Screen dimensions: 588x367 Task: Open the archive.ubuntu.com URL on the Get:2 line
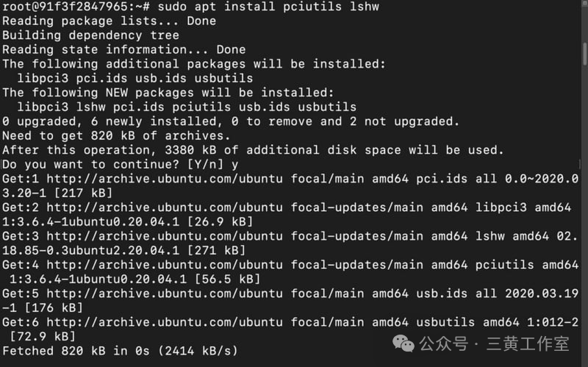[165, 207]
